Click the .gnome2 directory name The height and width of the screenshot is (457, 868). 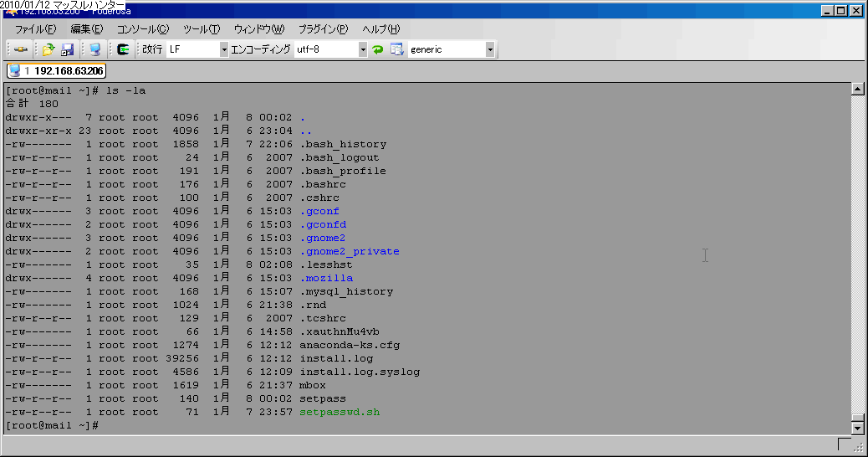point(322,238)
